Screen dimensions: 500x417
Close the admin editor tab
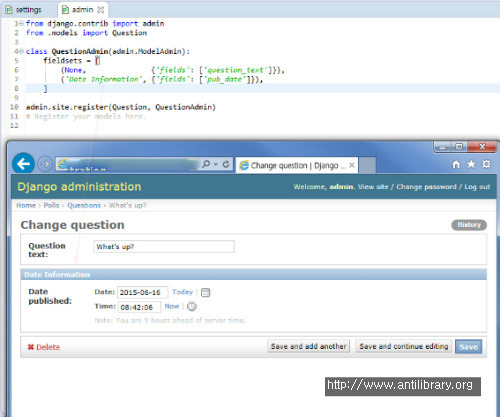(100, 10)
